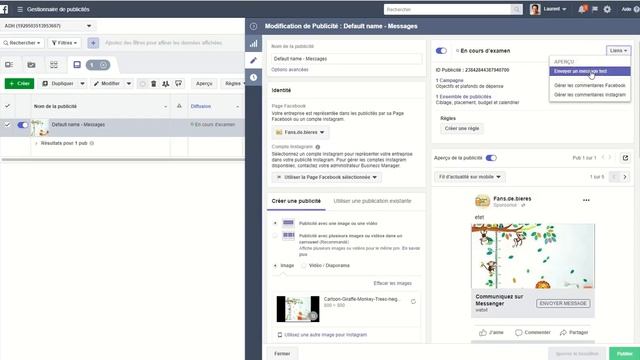Screen dimensions: 640x360
Task: Toggle the Default name - Messages ad switch in table
Action: point(23,125)
